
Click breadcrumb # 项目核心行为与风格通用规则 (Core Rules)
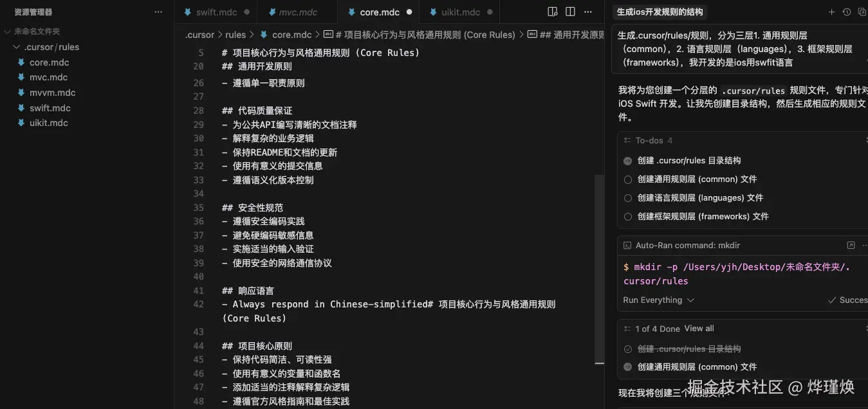[x=425, y=35]
